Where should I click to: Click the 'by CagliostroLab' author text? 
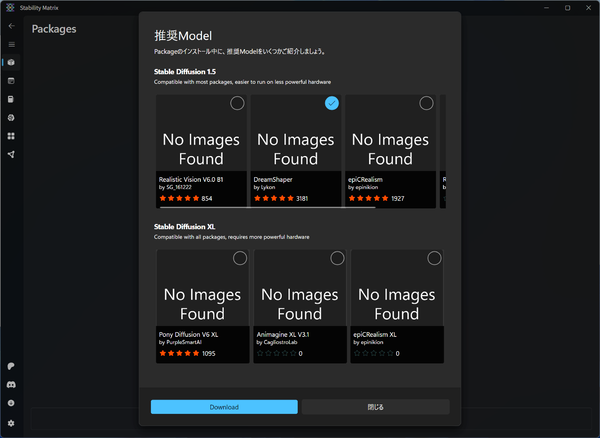[277, 342]
